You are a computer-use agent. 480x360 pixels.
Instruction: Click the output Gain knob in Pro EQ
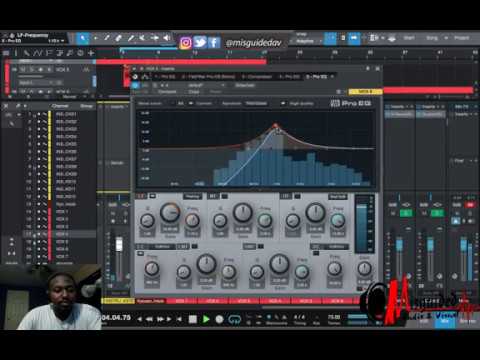coord(364,268)
